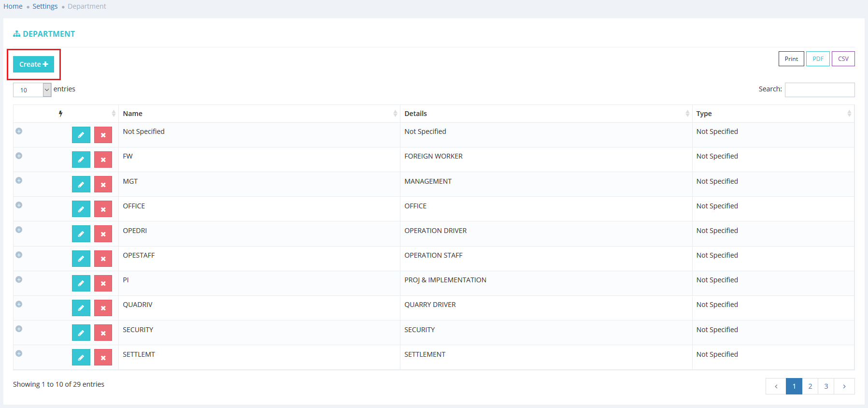Edit the QUADRIV department entry
Viewport: 868px width, 408px height.
(81, 308)
